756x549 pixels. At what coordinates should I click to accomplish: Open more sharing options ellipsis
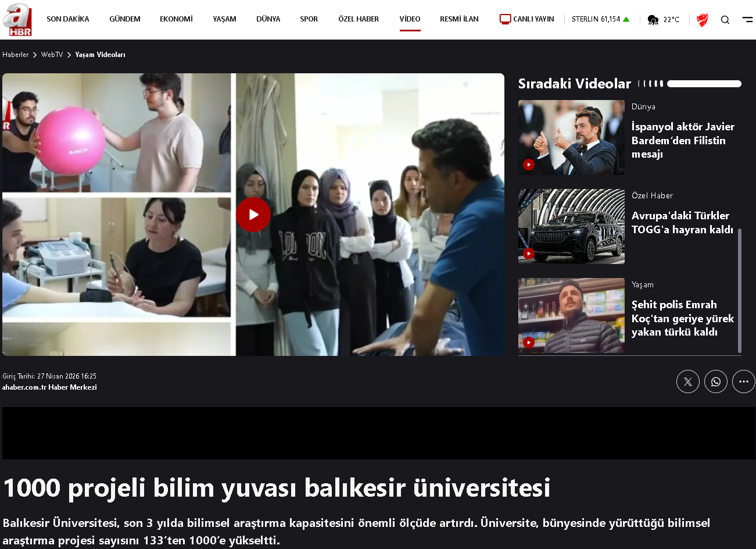pyautogui.click(x=744, y=382)
